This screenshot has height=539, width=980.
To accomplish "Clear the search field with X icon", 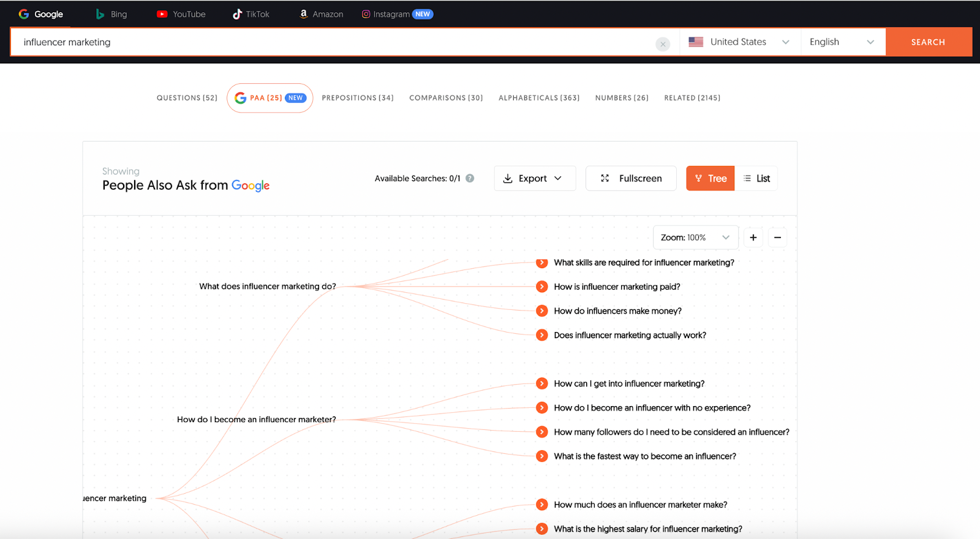I will [663, 43].
